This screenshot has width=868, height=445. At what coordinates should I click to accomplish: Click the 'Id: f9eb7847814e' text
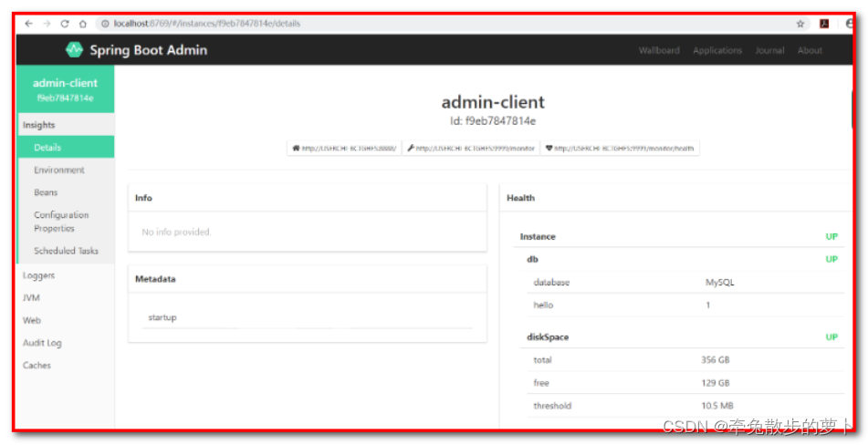(493, 120)
